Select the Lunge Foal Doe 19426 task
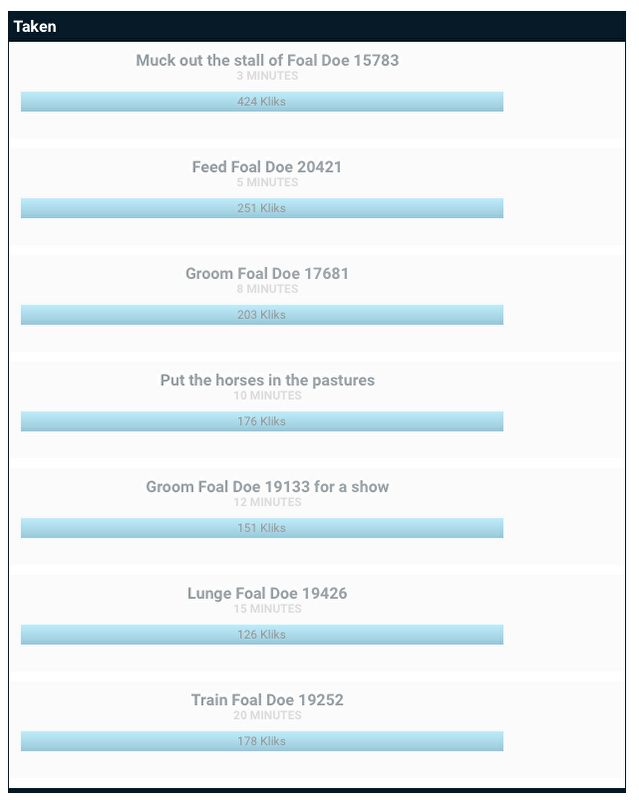This screenshot has height=800, width=639. [x=267, y=593]
